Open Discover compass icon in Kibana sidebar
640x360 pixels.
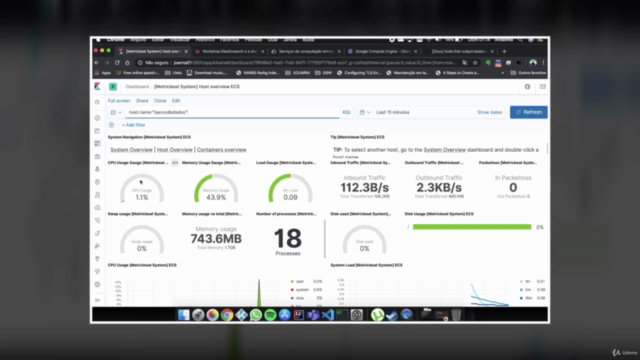[97, 118]
